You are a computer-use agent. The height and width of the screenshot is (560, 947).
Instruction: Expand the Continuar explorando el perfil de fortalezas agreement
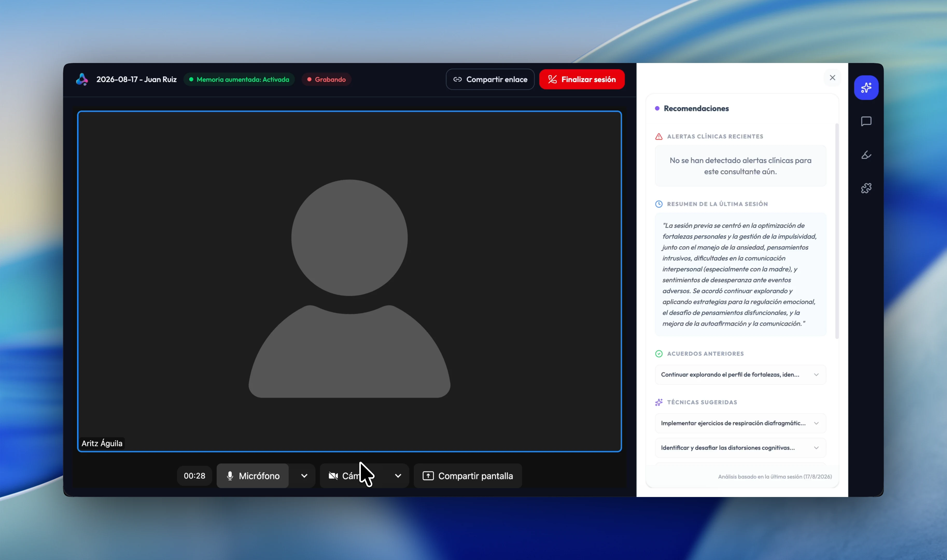click(740, 375)
